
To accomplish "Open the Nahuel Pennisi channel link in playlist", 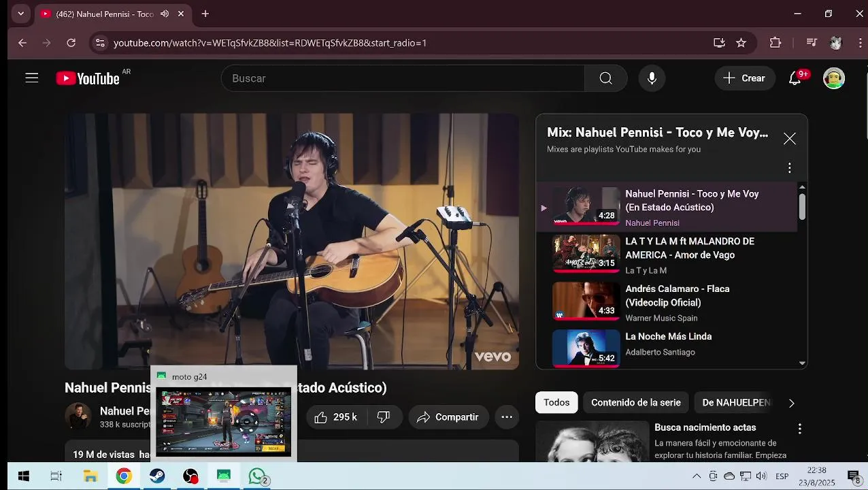I will 652,223.
